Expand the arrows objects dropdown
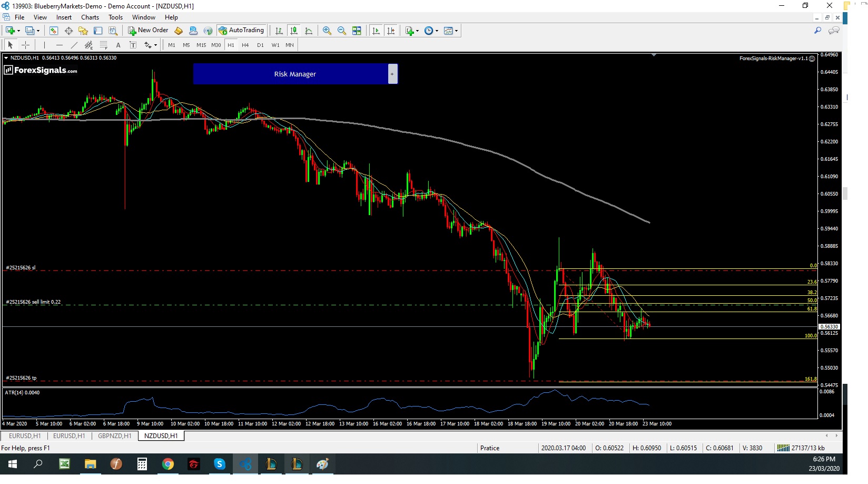This screenshot has width=868, height=484. point(155,45)
